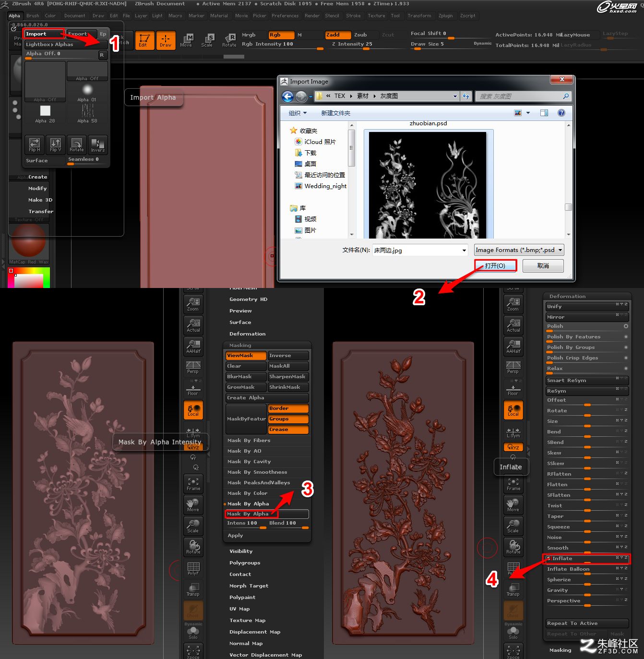Screen dimensions: 644x659
Task: Open the Preferences menu
Action: coord(285,16)
